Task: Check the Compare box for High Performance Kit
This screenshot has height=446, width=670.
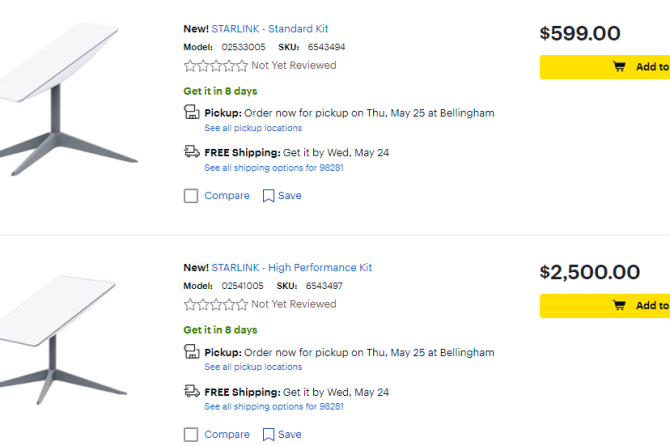Action: (x=191, y=435)
